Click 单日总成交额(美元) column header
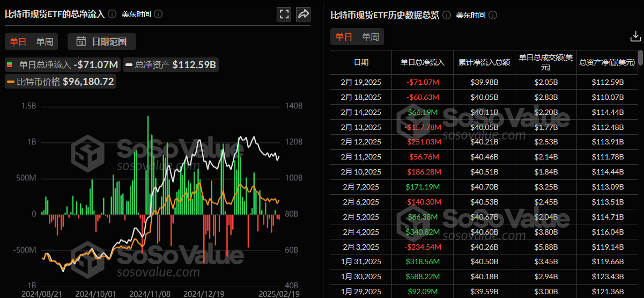The image size is (644, 298). pyautogui.click(x=546, y=62)
